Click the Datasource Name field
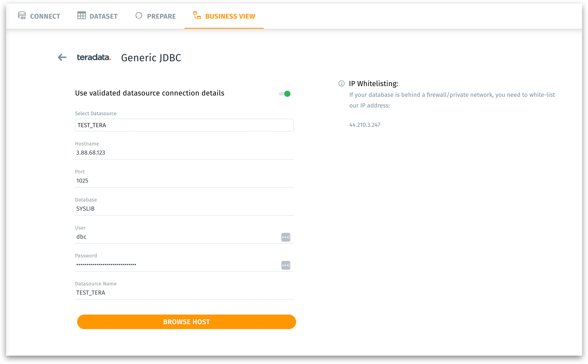The height and width of the screenshot is (364, 588). point(184,293)
